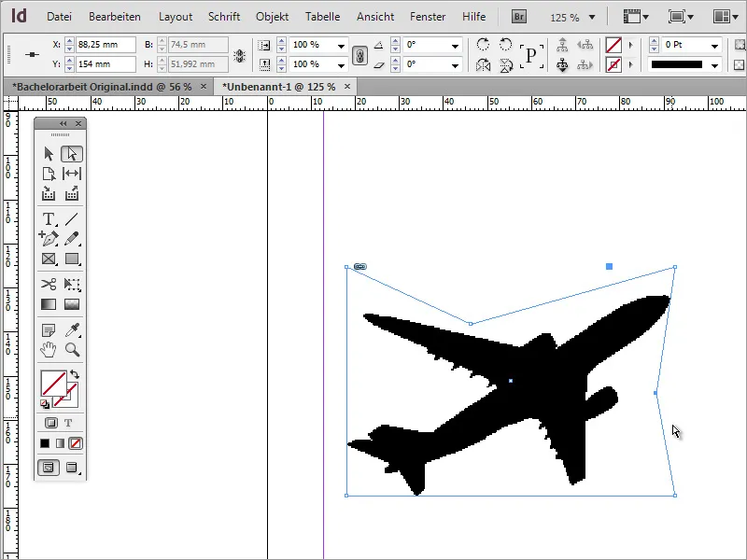Open the Y scale percentage dropdown
The width and height of the screenshot is (747, 560).
click(341, 64)
